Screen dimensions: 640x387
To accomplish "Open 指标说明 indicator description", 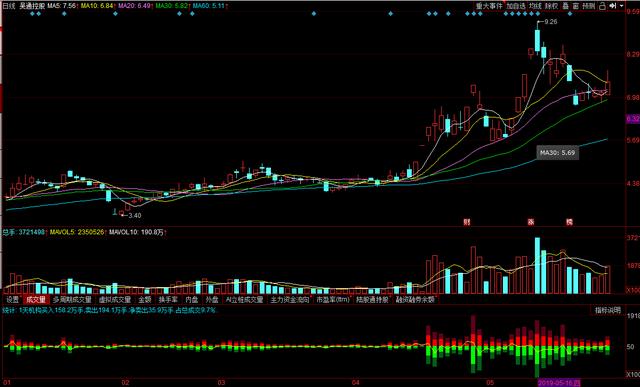I will [x=607, y=310].
